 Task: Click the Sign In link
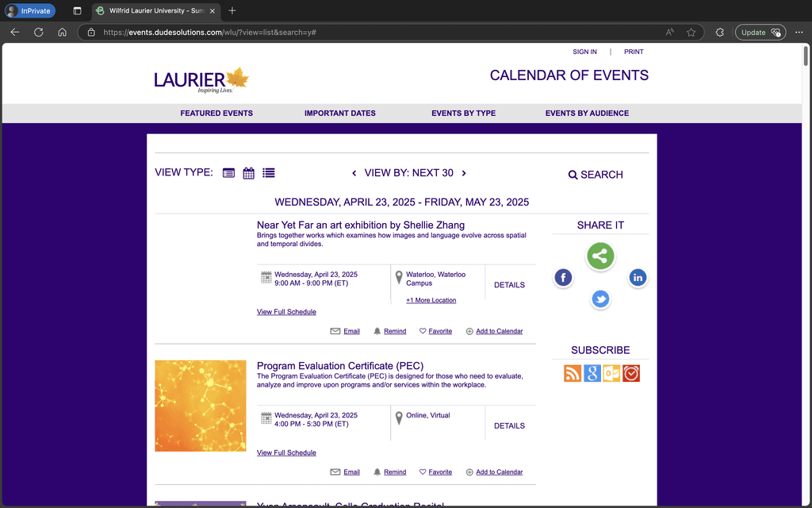pos(584,52)
